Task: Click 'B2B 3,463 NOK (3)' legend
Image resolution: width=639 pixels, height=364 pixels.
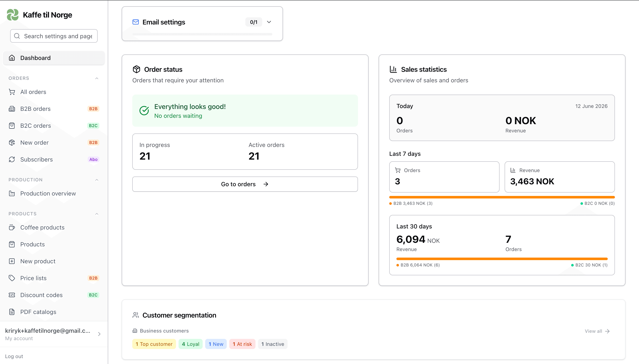Action: tap(411, 203)
